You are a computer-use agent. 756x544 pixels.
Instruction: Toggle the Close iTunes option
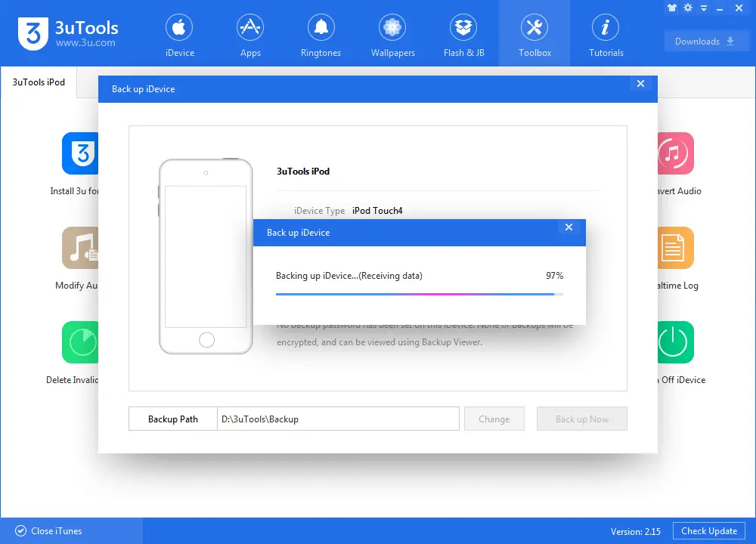(x=48, y=531)
